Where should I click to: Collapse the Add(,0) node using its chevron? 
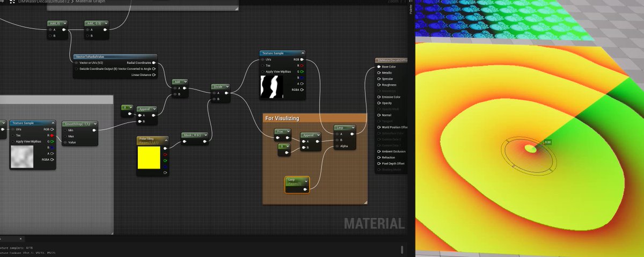[64, 23]
